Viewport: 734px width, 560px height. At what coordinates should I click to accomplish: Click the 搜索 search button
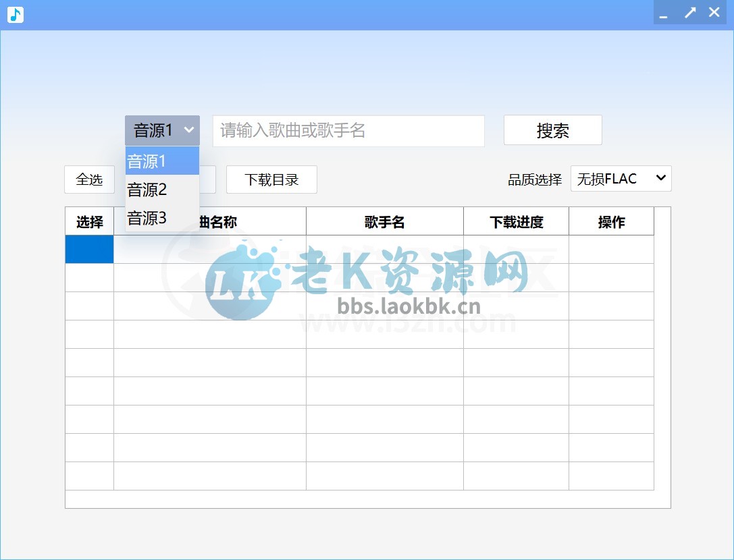(552, 130)
